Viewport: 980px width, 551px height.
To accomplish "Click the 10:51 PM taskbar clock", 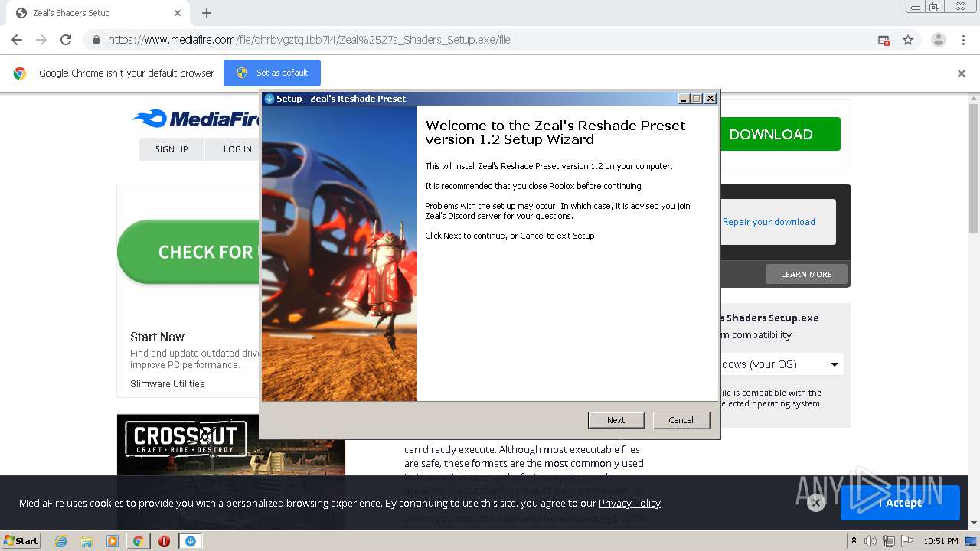I will tap(941, 541).
